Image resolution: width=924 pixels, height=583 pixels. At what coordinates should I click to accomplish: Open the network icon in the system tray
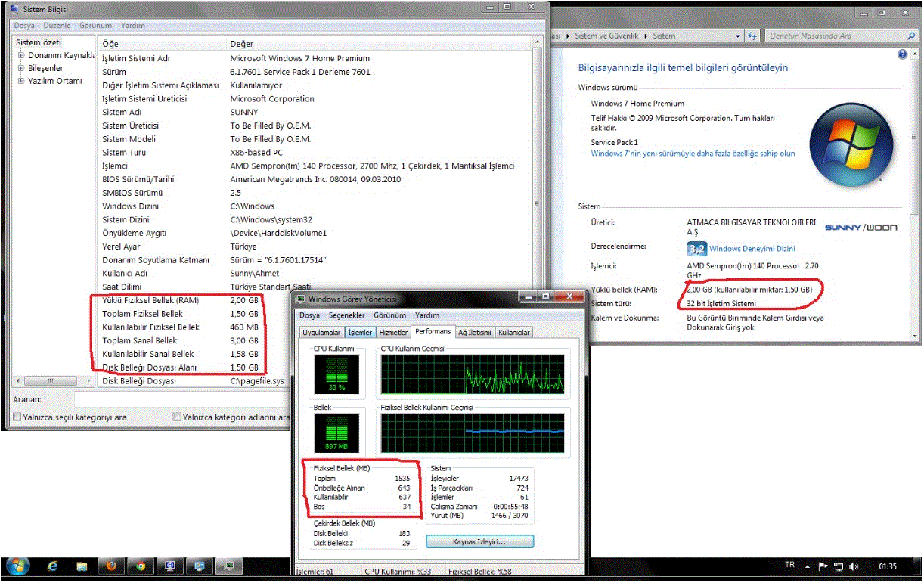838,566
